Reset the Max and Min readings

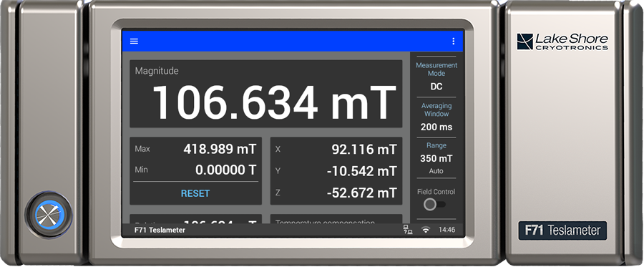195,193
